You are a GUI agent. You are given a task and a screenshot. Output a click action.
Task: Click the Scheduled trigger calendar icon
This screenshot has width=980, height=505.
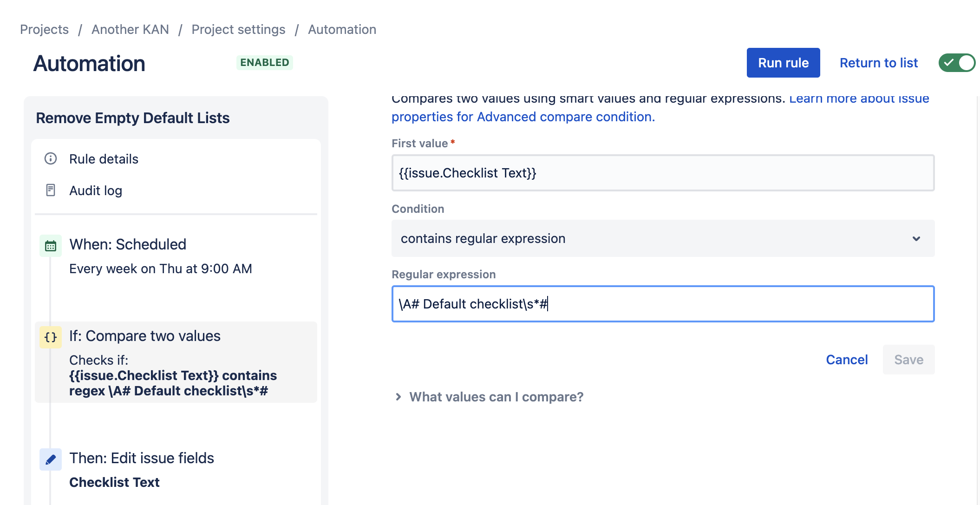pyautogui.click(x=51, y=246)
